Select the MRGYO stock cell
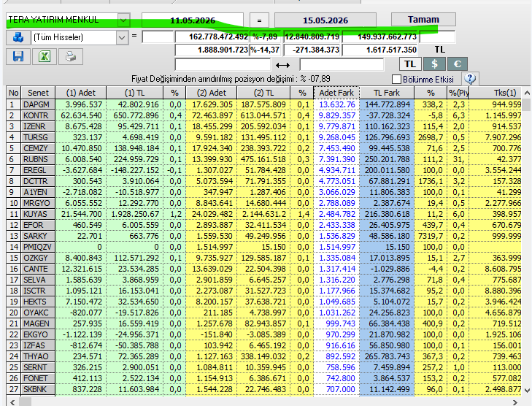The width and height of the screenshot is (532, 406). coord(38,203)
